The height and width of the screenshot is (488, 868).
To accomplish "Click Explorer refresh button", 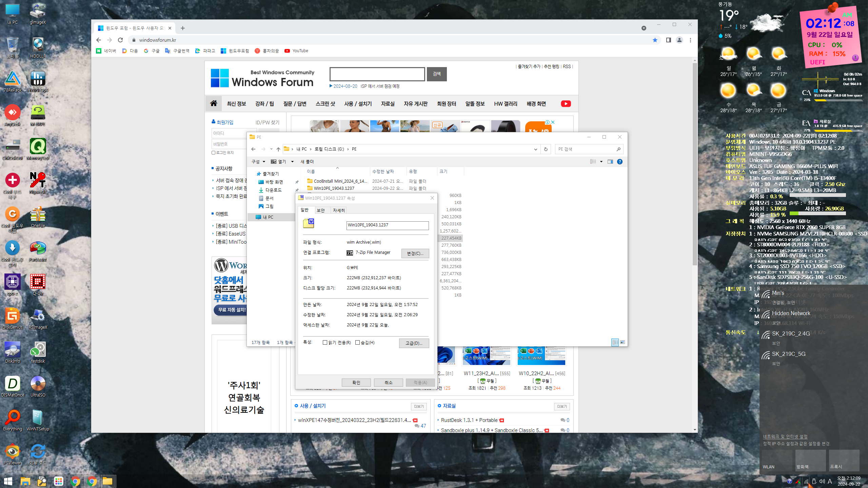I will pos(546,149).
